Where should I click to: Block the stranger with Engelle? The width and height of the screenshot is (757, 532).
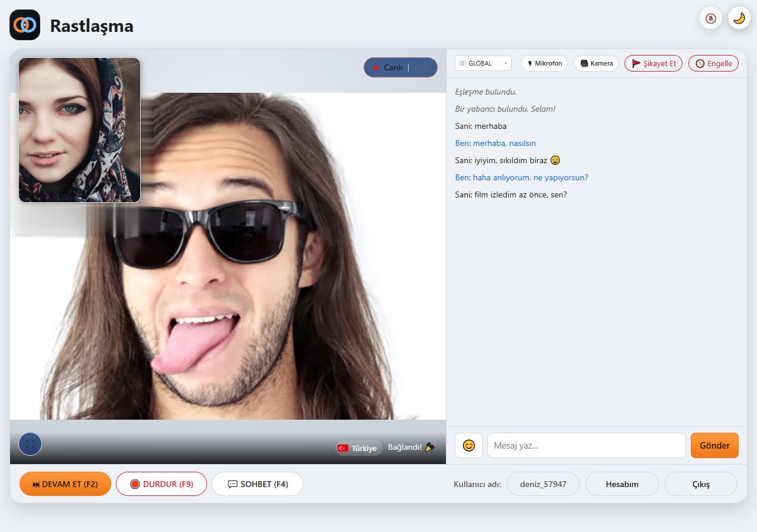(x=714, y=63)
